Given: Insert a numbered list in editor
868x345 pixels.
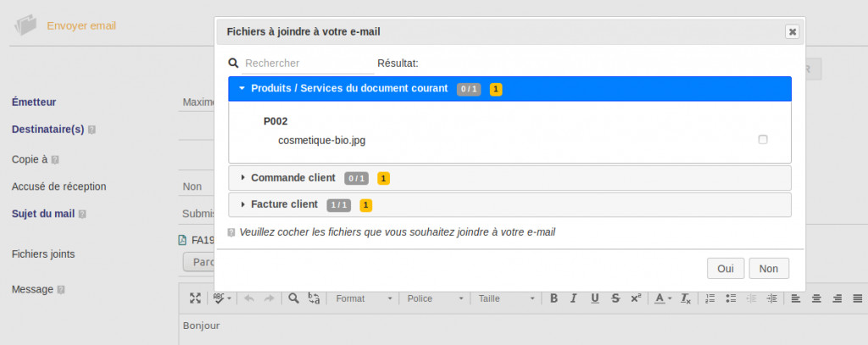Looking at the screenshot, I should [710, 298].
